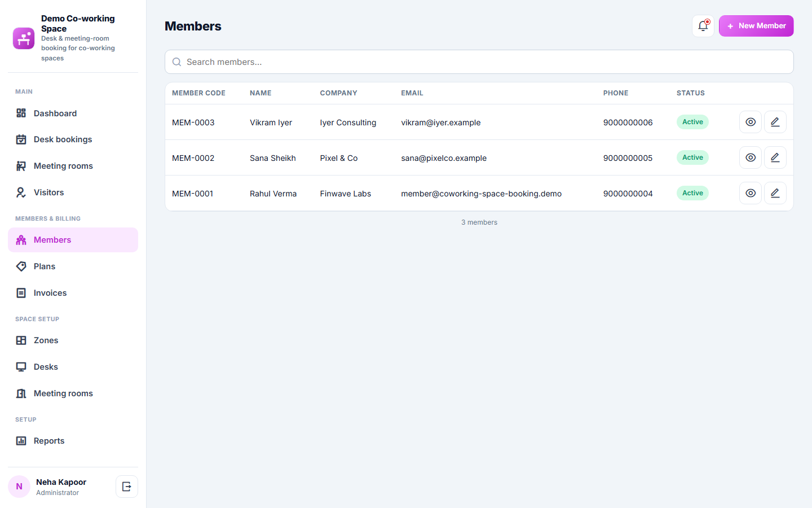Click member code MEM-0002
The image size is (812, 508).
click(193, 158)
